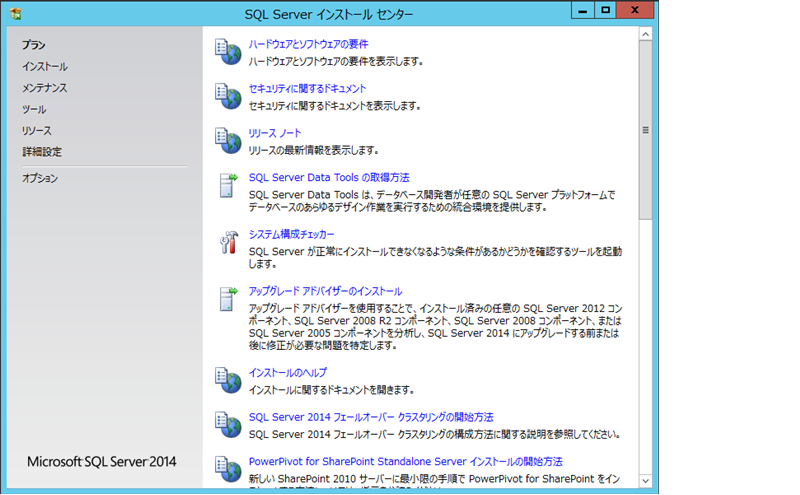Click the scroll up arrow of the scrollbar

point(645,34)
